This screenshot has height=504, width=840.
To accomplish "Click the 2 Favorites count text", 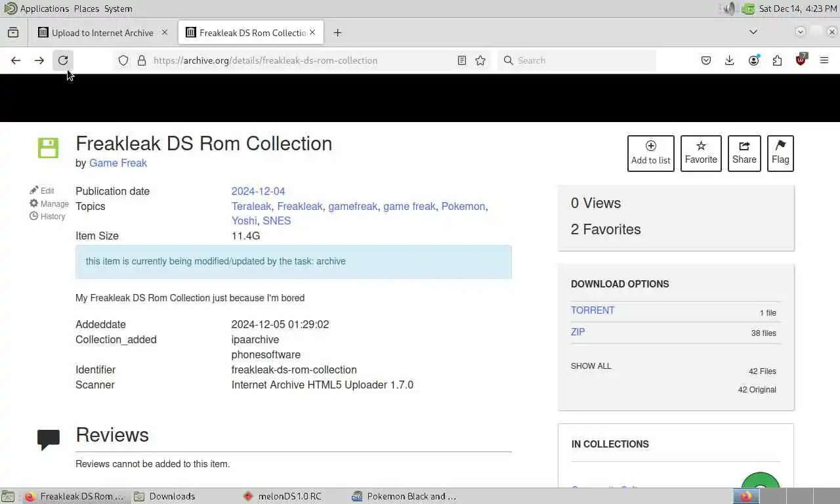I will click(606, 229).
